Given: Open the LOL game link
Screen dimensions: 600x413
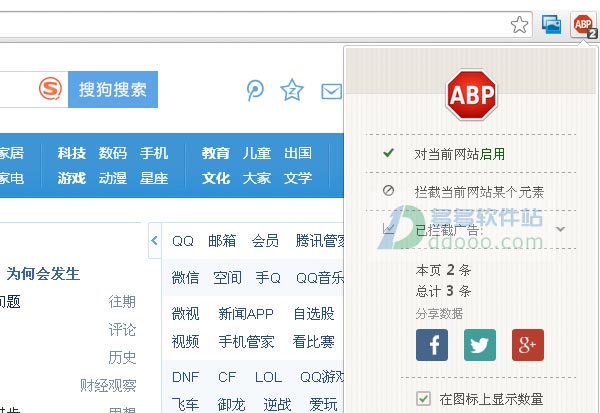Looking at the screenshot, I should pos(268,377).
